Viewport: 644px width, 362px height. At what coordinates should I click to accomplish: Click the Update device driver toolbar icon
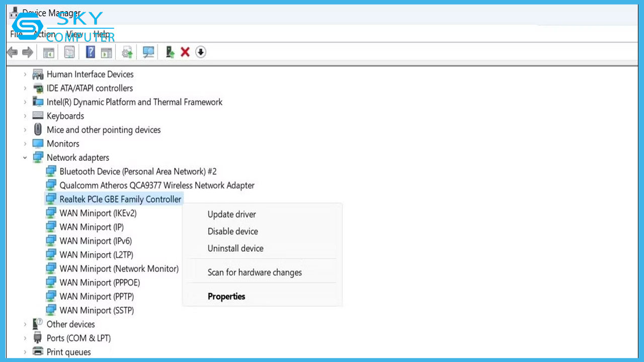point(170,52)
